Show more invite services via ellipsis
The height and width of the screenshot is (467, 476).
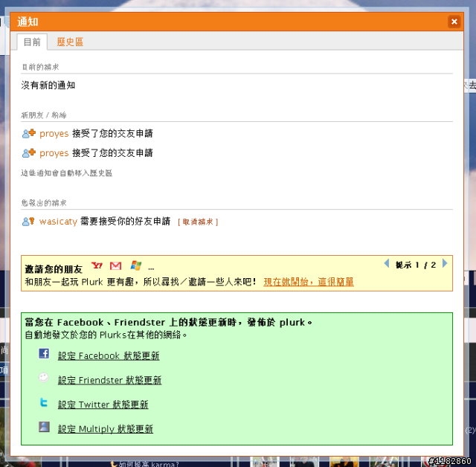point(151,268)
